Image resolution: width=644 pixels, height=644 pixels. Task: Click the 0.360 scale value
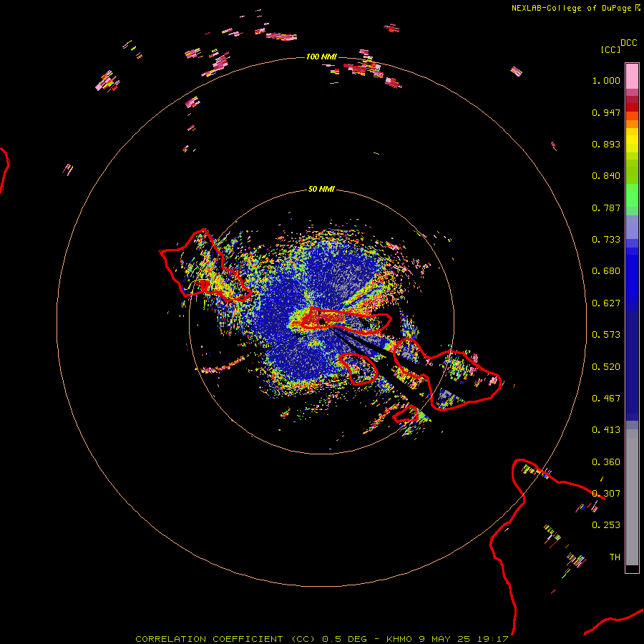pyautogui.click(x=606, y=462)
